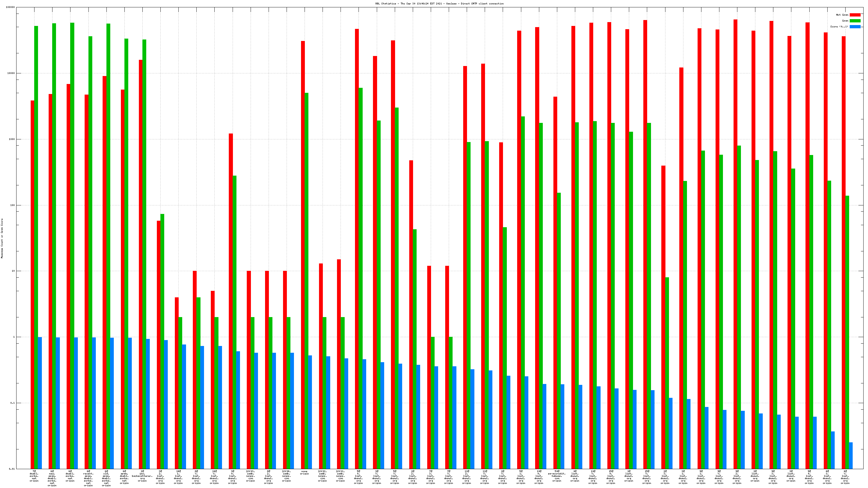The image size is (868, 488).
Task: Click the green Spam legend swatch
Action: (855, 21)
